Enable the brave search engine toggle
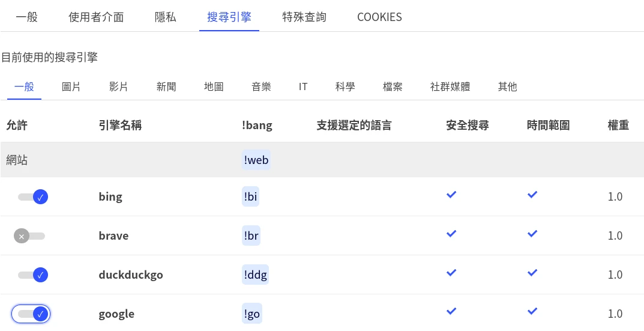 pyautogui.click(x=29, y=236)
